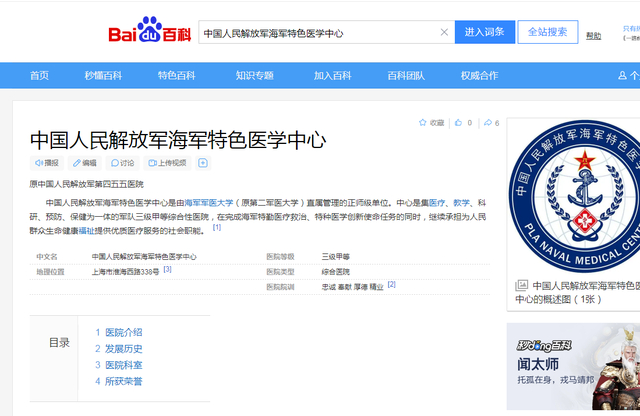This screenshot has height=416, width=640.
Task: Click the 上海市淮海西路338号 address
Action: point(126,272)
